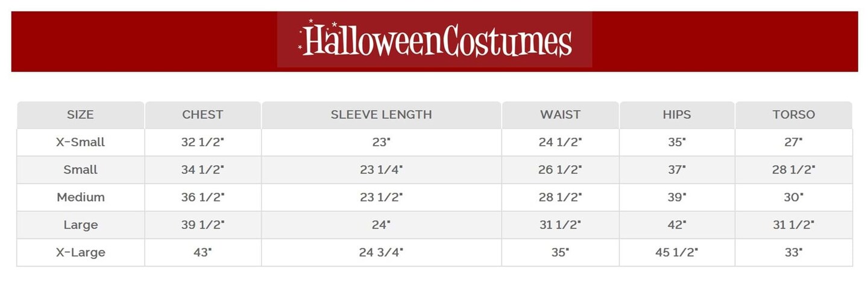Click the Large hips value 42"
The height and width of the screenshot is (283, 868).
point(676,225)
